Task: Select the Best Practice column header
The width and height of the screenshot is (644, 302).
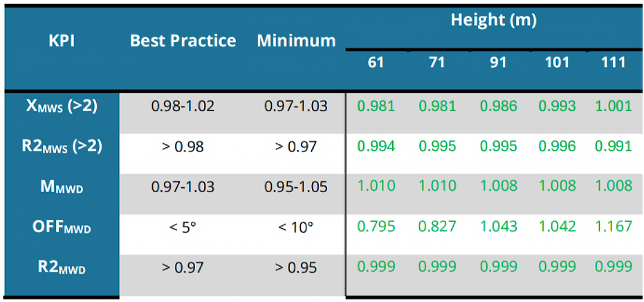Action: 183,41
